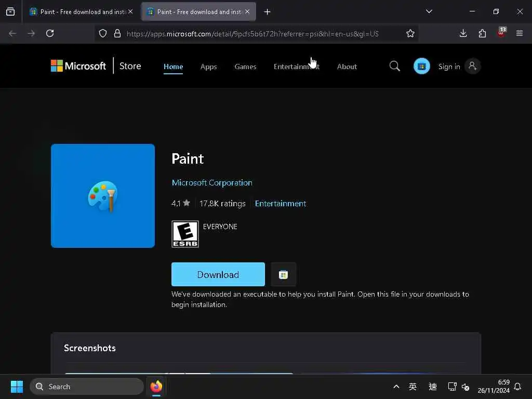The image size is (532, 399).
Task: Go to the Games section
Action: (245, 66)
